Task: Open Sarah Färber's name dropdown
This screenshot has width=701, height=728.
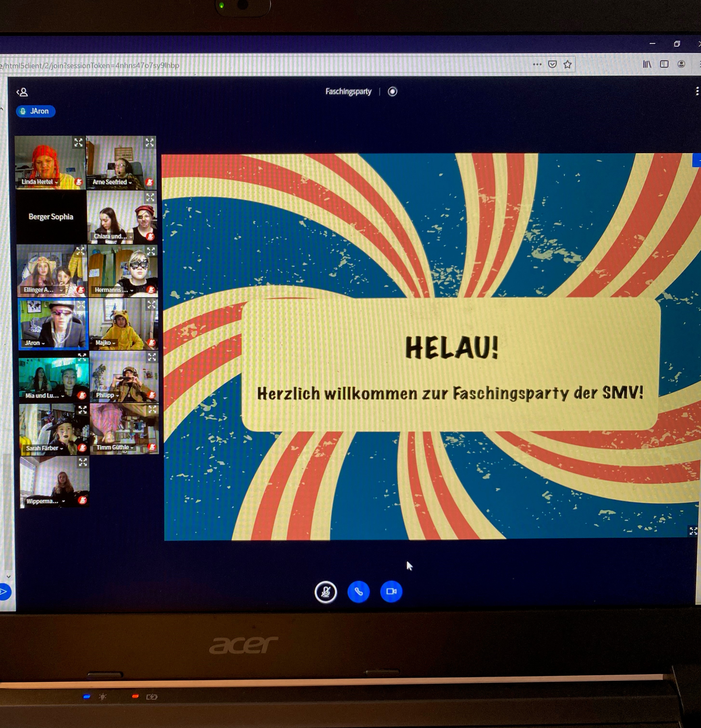Action: click(44, 448)
